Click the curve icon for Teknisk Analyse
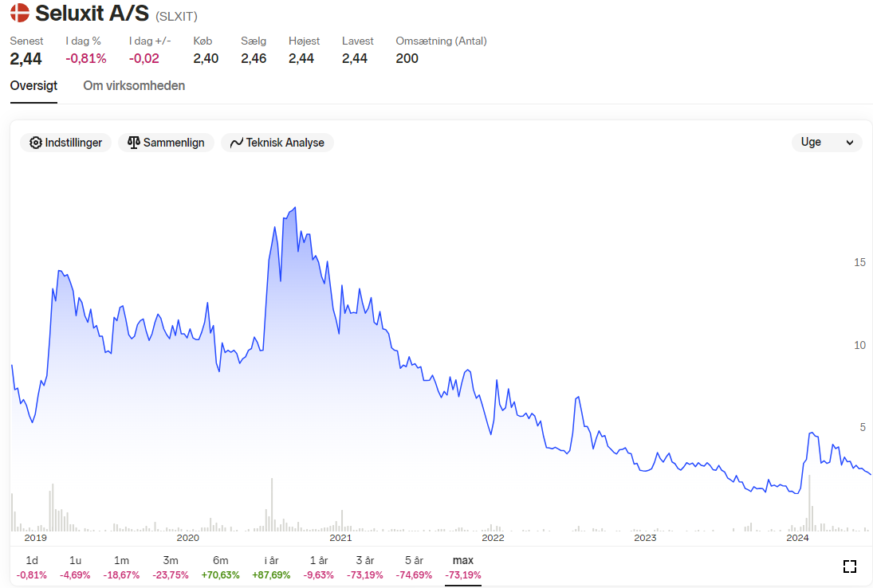 click(237, 143)
